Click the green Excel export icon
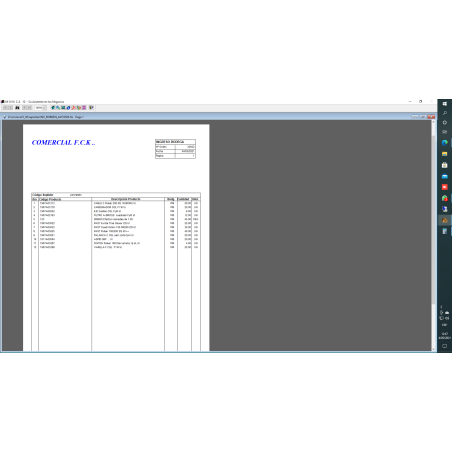The width and height of the screenshot is (452, 452). [x=63, y=108]
